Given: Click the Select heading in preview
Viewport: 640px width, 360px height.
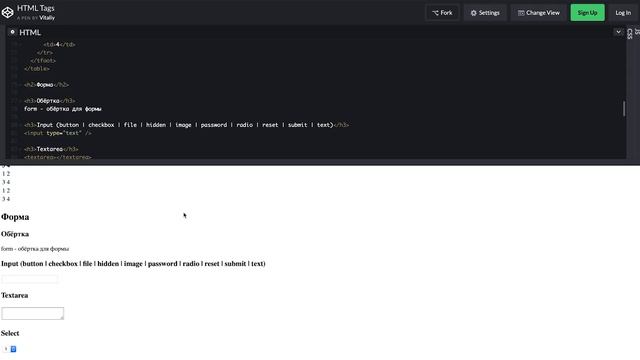Looking at the screenshot, I should pyautogui.click(x=10, y=333).
